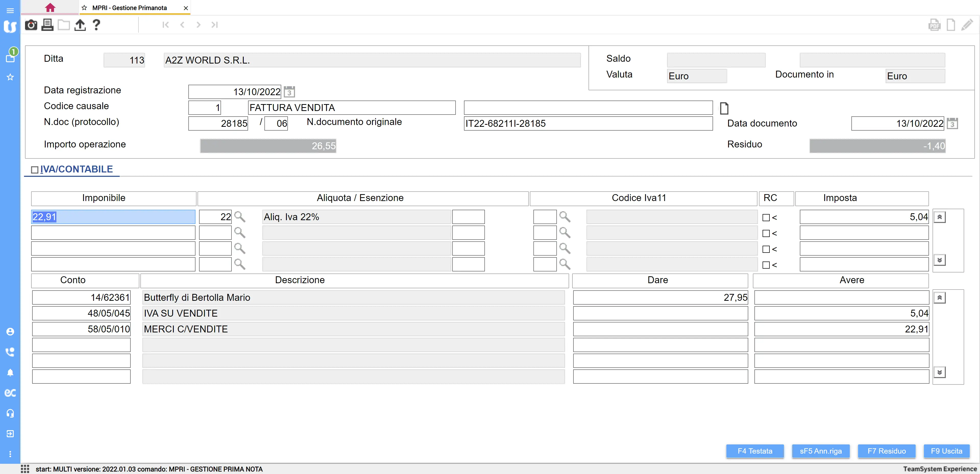The height and width of the screenshot is (474, 980).
Task: Click the headset support sidebar icon
Action: point(10,413)
